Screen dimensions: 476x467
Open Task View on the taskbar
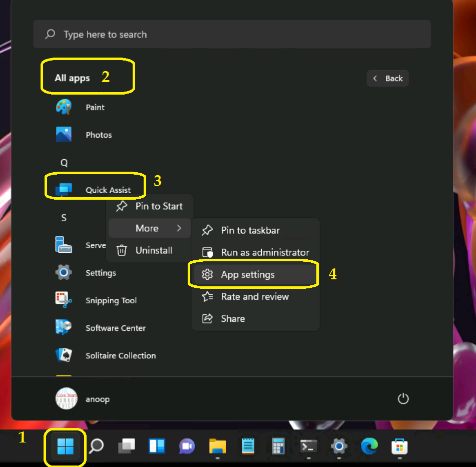[127, 446]
